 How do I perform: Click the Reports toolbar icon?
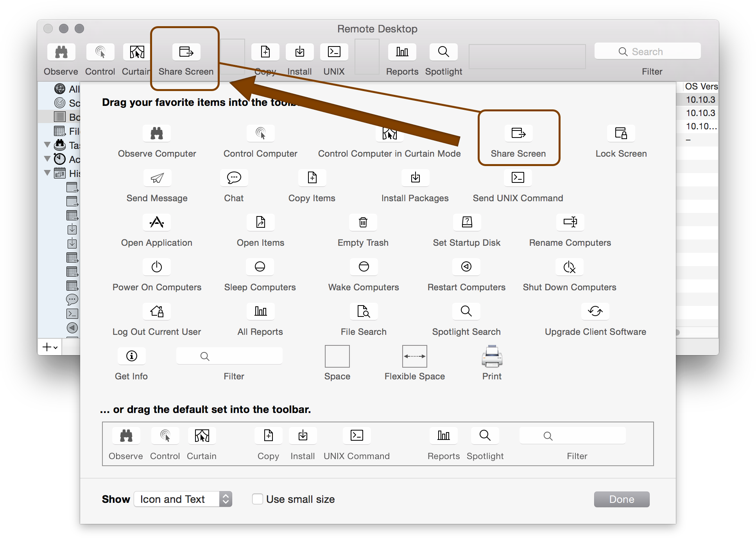point(402,52)
